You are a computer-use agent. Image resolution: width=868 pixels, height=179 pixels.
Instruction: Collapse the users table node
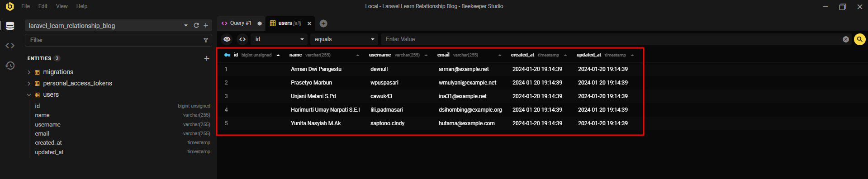pyautogui.click(x=29, y=95)
